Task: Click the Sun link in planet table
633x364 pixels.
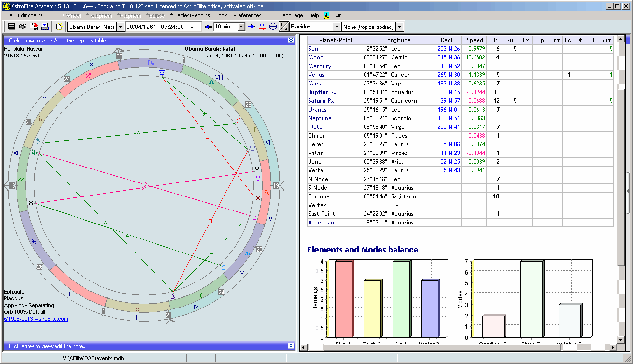Action: (x=313, y=49)
